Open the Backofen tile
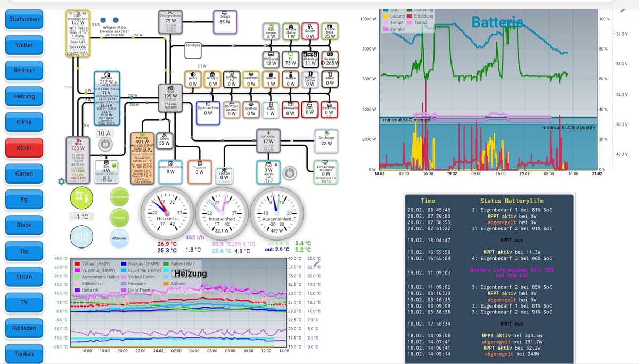The height and width of the screenshot is (364, 639). coord(330,109)
